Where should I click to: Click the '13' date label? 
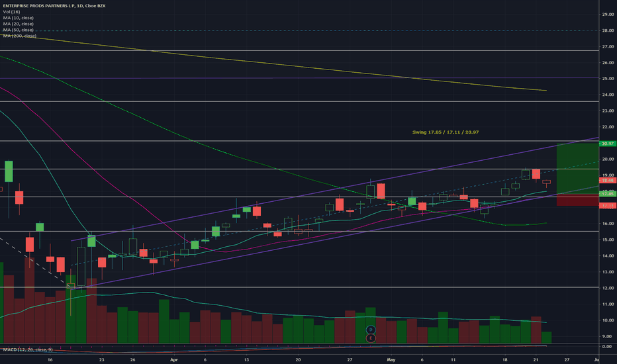[x=246, y=359]
